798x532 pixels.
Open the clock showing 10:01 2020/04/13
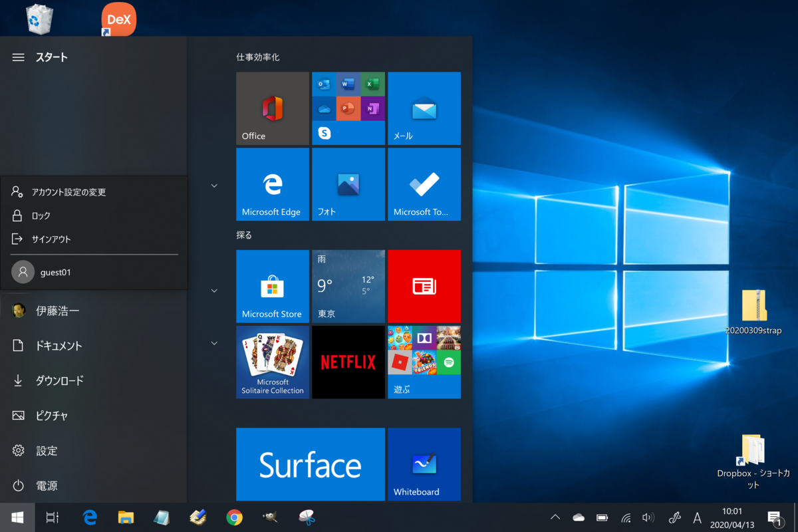click(731, 517)
